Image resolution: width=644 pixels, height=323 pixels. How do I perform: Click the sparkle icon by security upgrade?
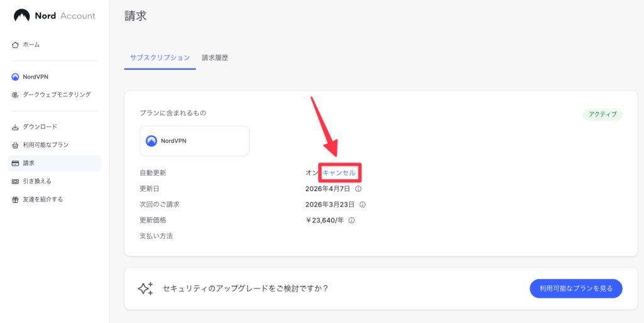point(145,288)
